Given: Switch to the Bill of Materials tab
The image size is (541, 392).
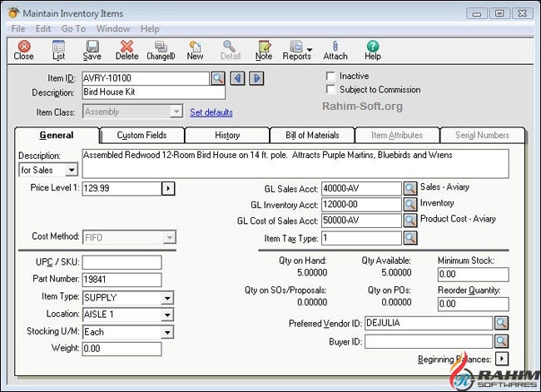Looking at the screenshot, I should (x=311, y=135).
